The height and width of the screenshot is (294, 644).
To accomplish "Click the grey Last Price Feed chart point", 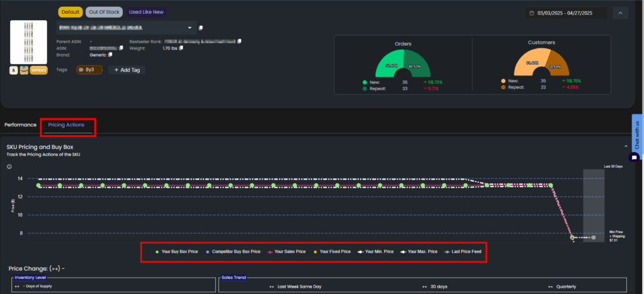I will pos(594,237).
